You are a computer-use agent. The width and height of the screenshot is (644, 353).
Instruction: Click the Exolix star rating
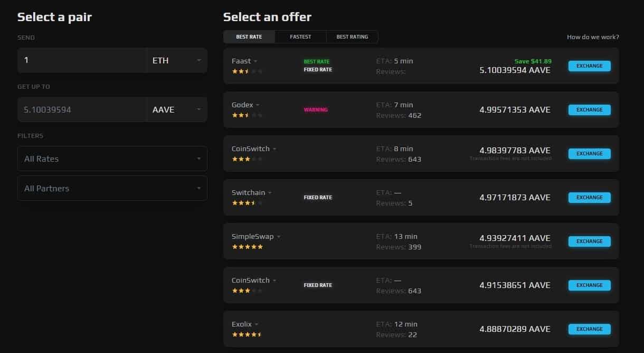point(247,334)
